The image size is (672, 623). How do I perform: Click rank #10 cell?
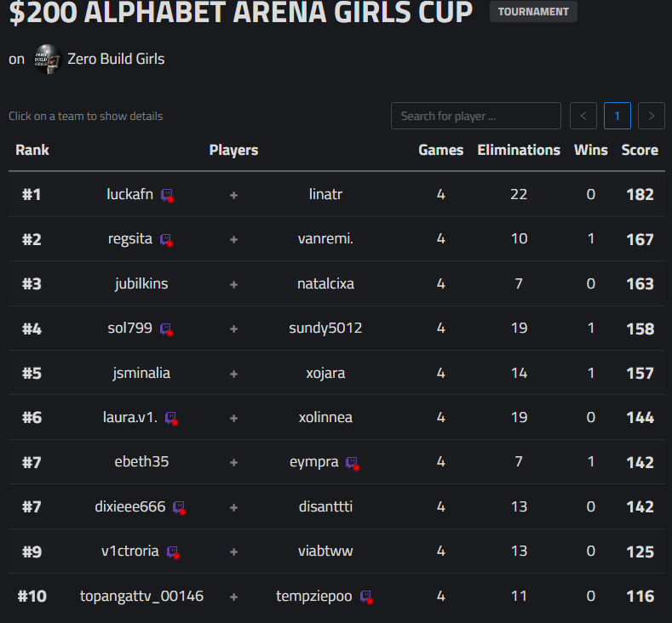pyautogui.click(x=32, y=597)
